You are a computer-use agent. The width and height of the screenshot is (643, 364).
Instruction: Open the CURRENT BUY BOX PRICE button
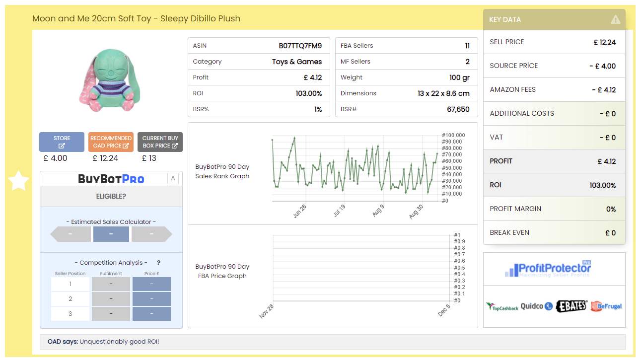pos(160,142)
